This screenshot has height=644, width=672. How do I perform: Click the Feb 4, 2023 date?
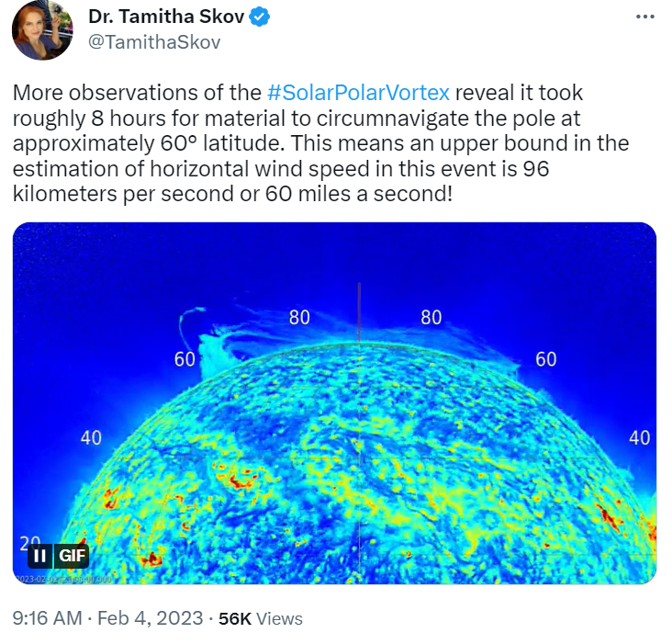[x=150, y=618]
